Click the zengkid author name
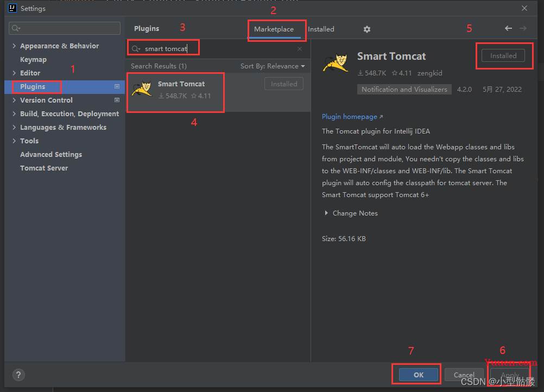The width and height of the screenshot is (544, 392). [429, 73]
